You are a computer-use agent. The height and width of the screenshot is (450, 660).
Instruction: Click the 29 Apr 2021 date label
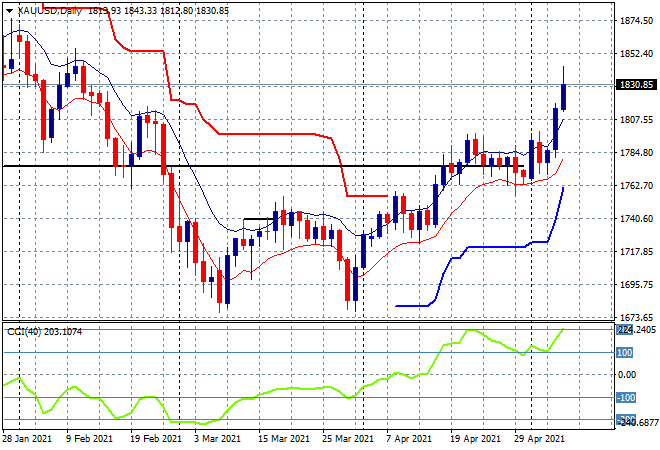click(x=540, y=439)
